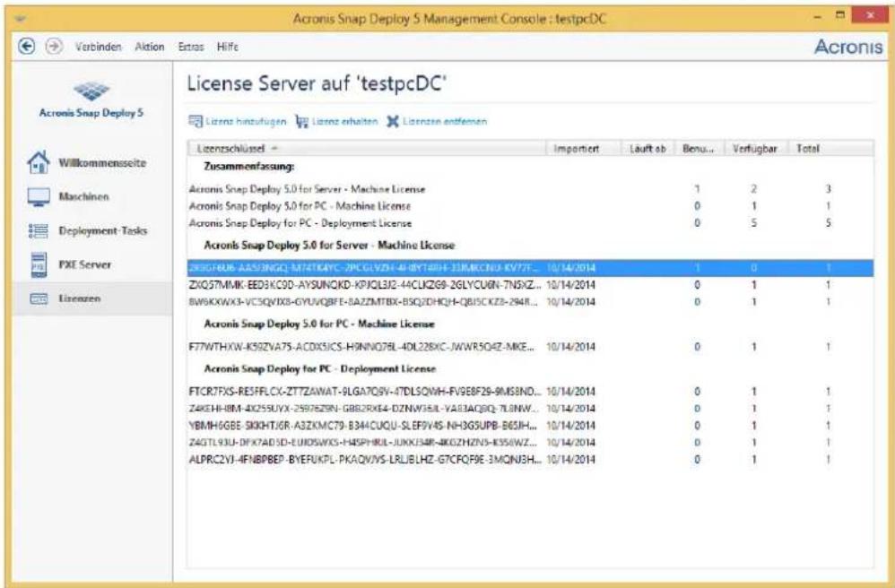Viewport: 895px width, 588px height.
Task: Select summary row for PC - Machine License
Action: [530, 206]
